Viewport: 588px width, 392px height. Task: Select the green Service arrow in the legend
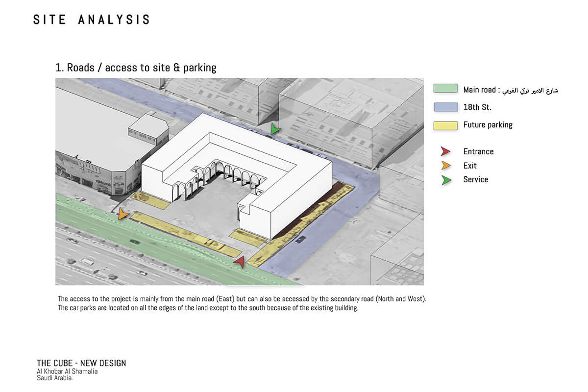pos(445,179)
